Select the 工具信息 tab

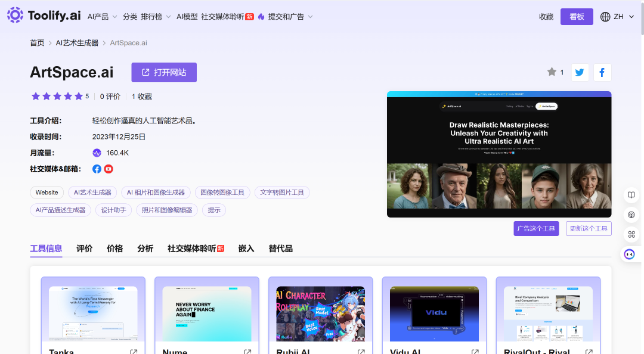click(x=46, y=249)
